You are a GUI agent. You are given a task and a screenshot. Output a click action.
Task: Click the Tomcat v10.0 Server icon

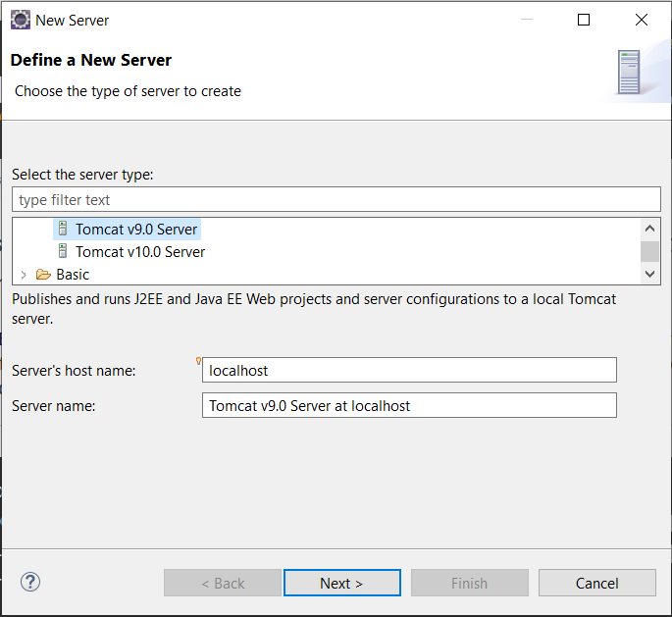click(63, 251)
